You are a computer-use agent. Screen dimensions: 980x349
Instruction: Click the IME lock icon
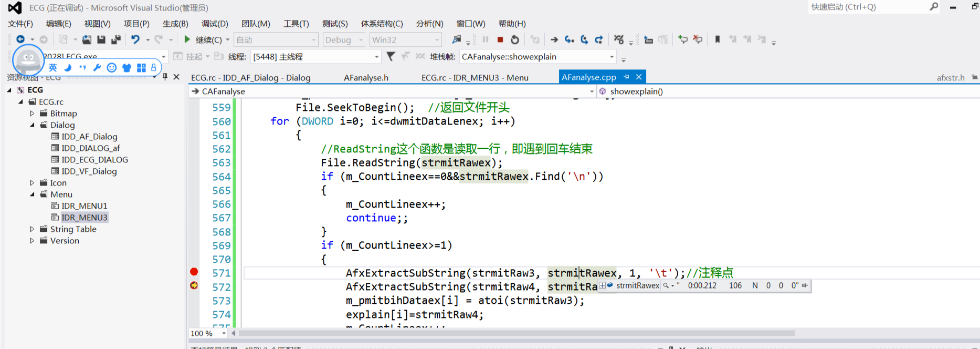pos(153,67)
